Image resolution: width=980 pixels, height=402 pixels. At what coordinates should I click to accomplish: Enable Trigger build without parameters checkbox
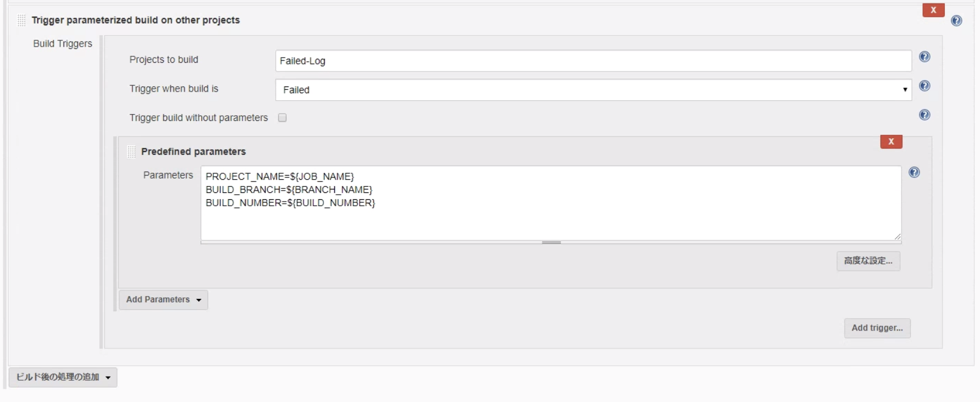282,118
